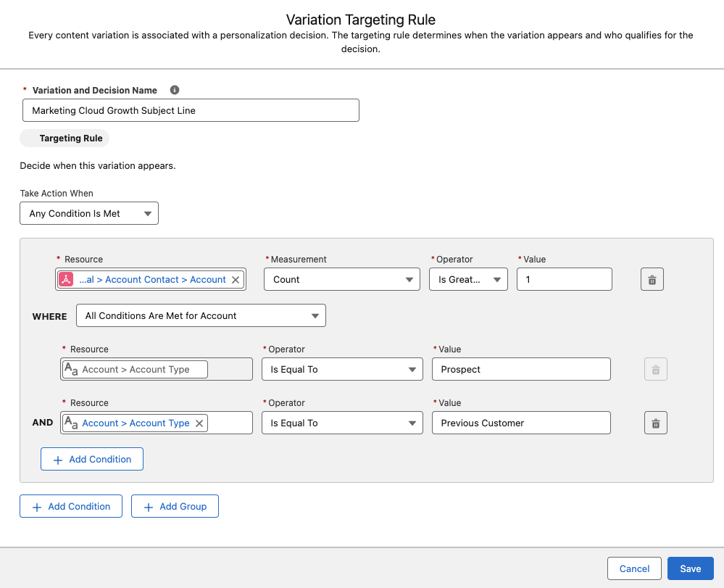Delete the Count condition row
The height and width of the screenshot is (588, 724).
coord(652,279)
